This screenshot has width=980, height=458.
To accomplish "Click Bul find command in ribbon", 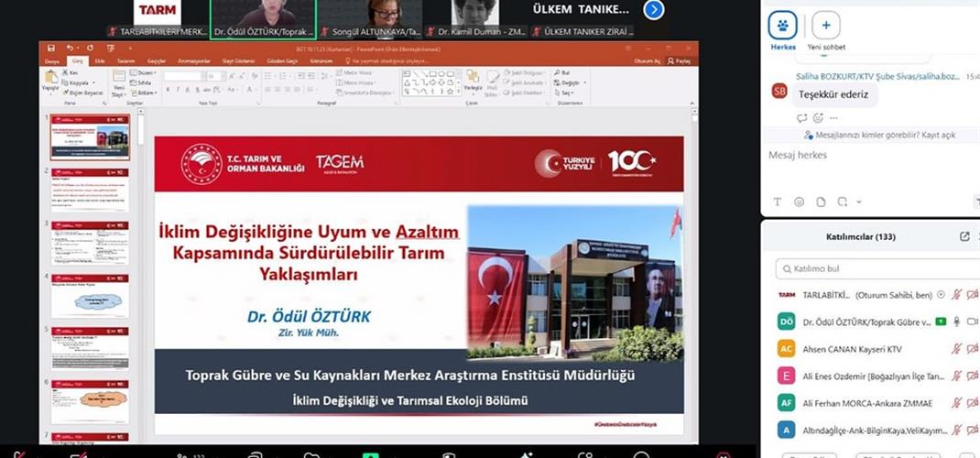I will coord(561,73).
